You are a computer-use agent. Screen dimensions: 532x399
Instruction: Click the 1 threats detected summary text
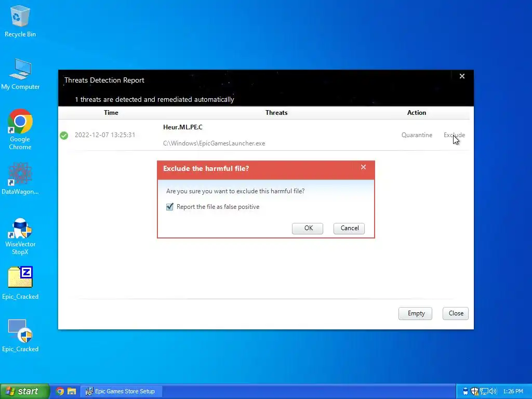coord(154,100)
